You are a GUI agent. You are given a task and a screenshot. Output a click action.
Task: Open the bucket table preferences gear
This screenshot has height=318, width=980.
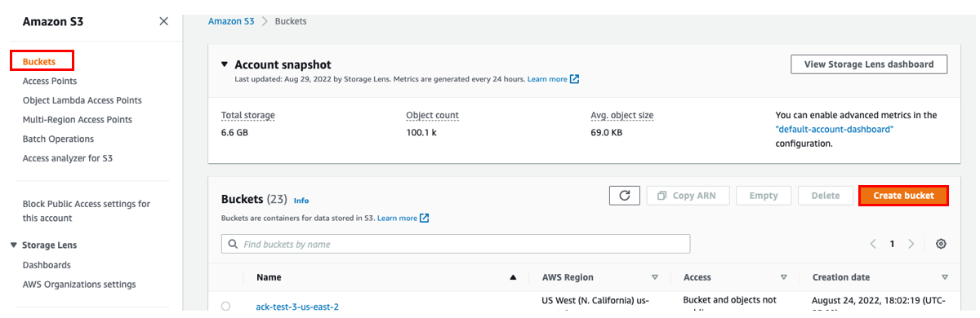pyautogui.click(x=941, y=244)
